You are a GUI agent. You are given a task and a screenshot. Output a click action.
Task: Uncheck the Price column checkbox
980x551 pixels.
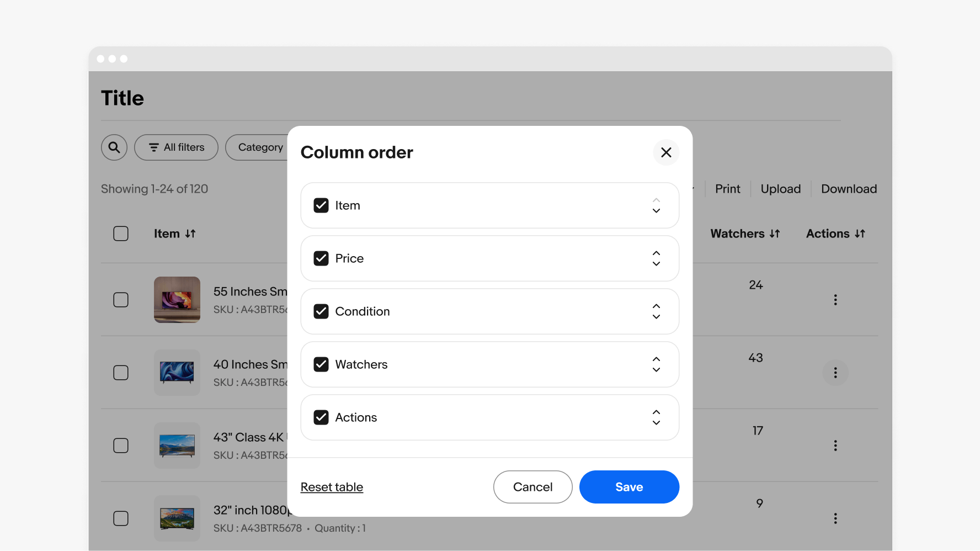[321, 258]
